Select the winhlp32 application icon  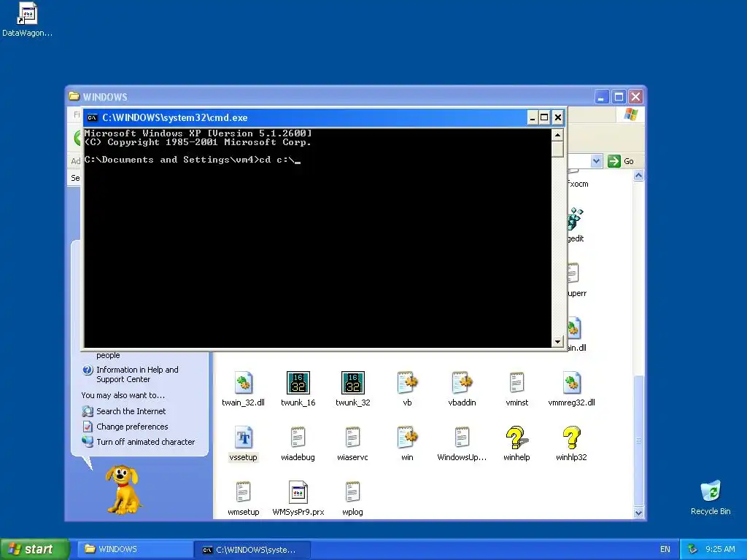(572, 437)
